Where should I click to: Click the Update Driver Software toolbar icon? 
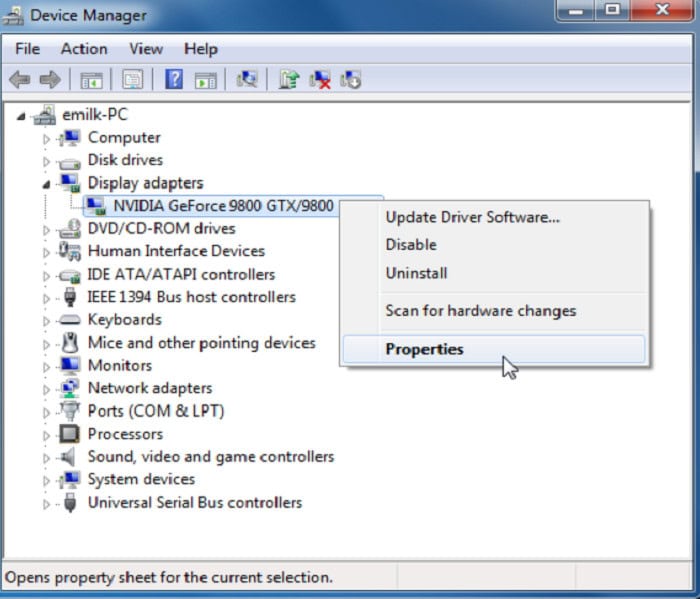[289, 80]
